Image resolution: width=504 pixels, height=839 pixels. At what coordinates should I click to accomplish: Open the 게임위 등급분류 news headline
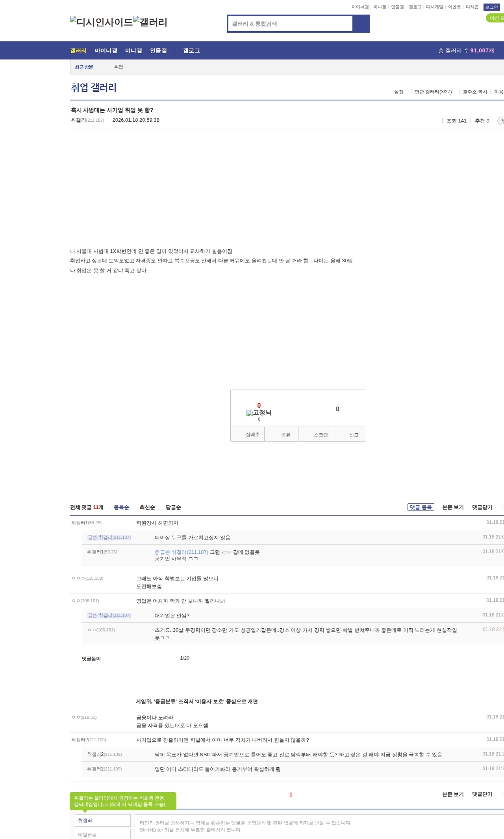[197, 702]
